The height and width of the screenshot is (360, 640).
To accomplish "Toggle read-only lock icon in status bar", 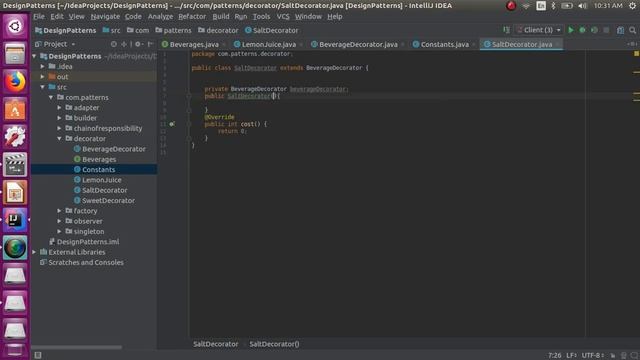I will 613,356.
